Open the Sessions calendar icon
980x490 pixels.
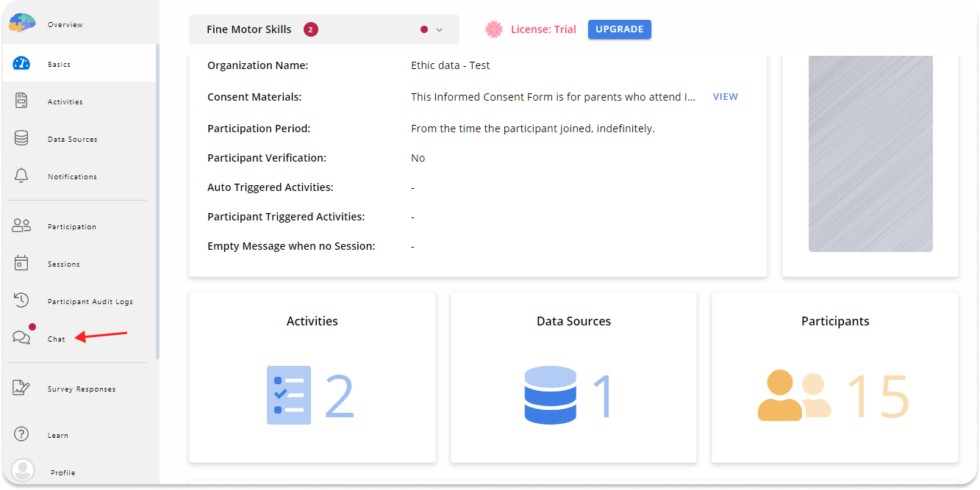(x=21, y=263)
